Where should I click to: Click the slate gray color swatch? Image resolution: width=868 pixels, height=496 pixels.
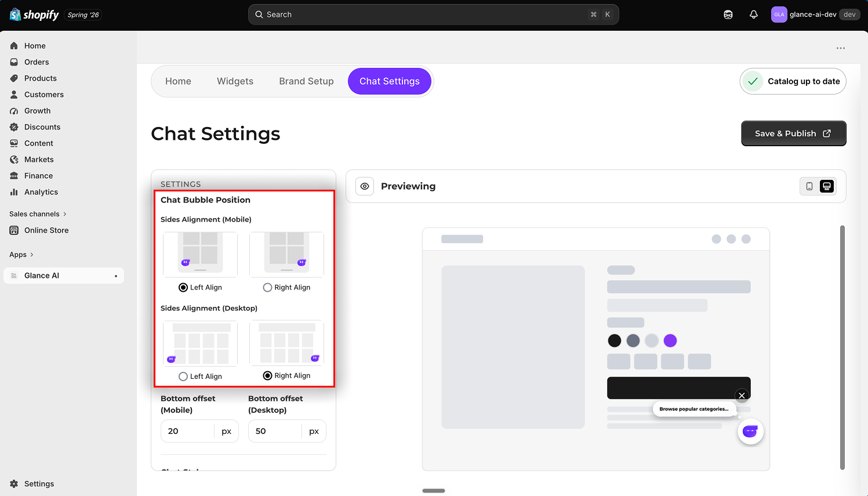pos(633,341)
